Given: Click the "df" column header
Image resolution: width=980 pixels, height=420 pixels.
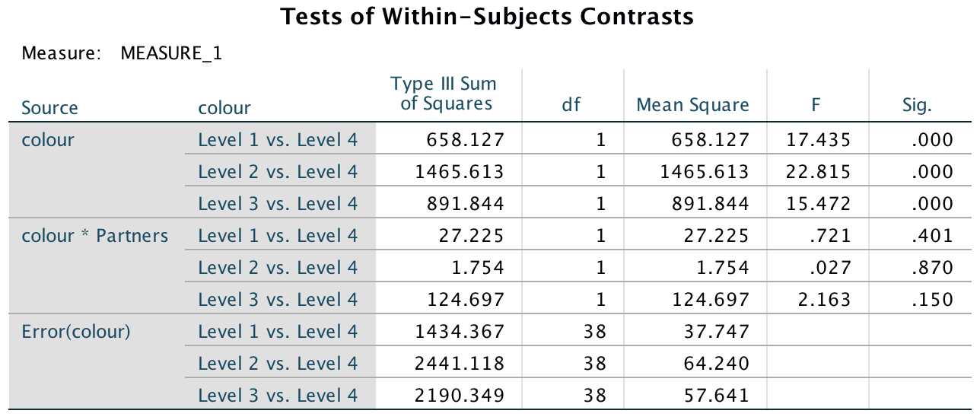Looking at the screenshot, I should [x=571, y=106].
